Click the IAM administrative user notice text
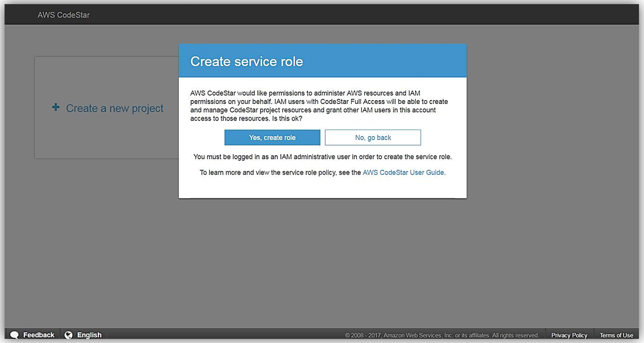 [322, 157]
